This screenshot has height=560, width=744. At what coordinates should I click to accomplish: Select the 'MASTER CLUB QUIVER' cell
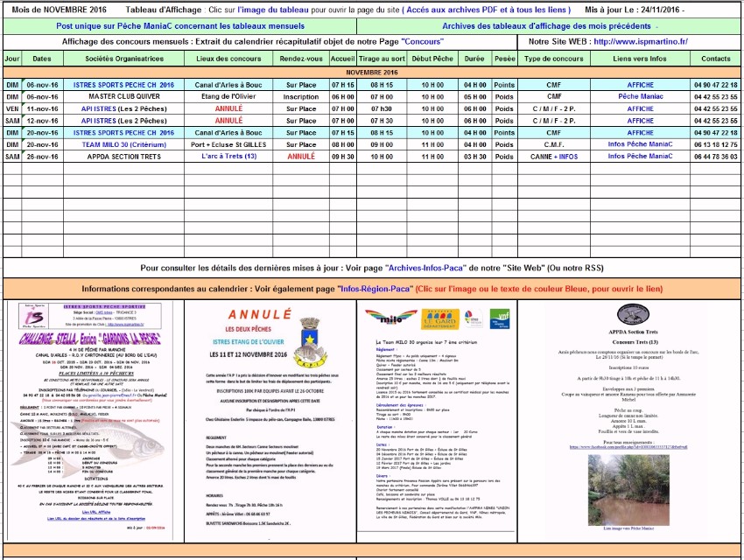123,96
